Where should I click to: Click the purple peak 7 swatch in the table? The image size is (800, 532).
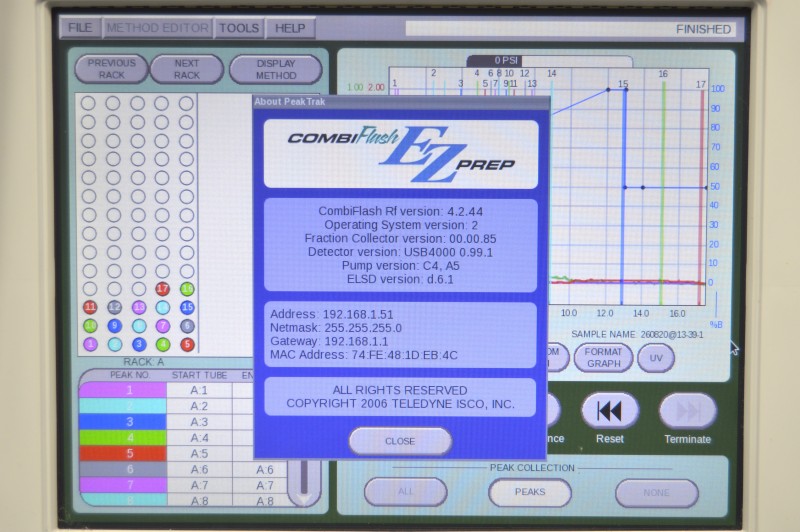(123, 485)
